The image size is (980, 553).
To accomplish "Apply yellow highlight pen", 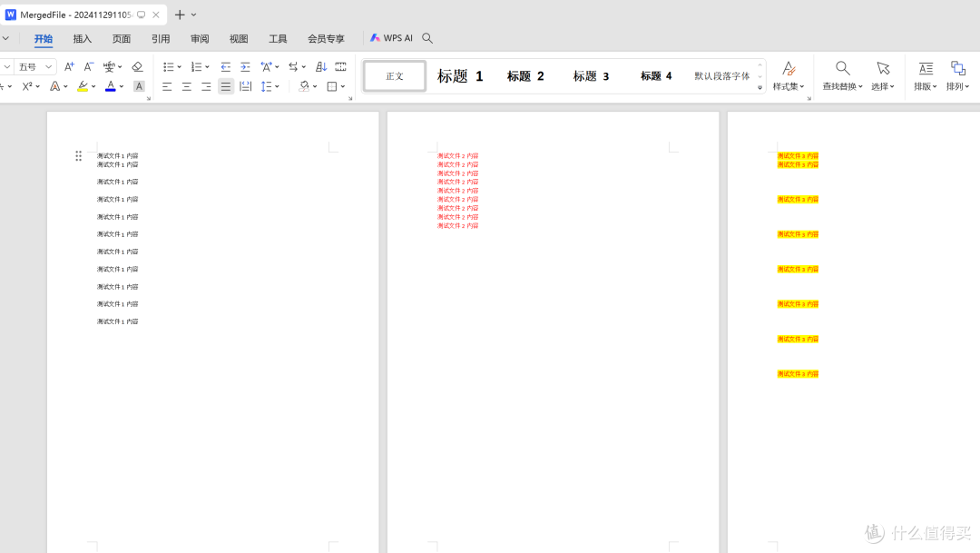I will click(83, 86).
